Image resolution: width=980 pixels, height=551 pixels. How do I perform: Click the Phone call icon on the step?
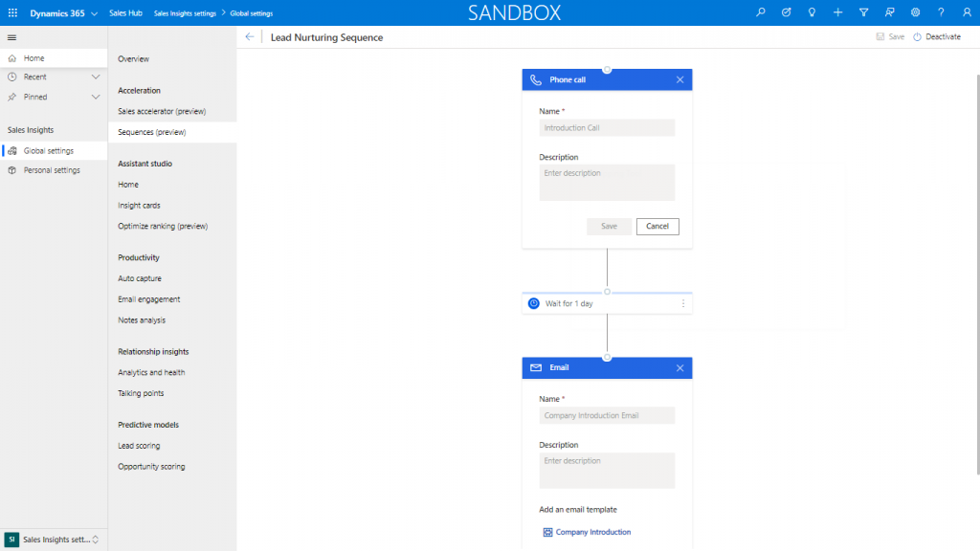(536, 79)
